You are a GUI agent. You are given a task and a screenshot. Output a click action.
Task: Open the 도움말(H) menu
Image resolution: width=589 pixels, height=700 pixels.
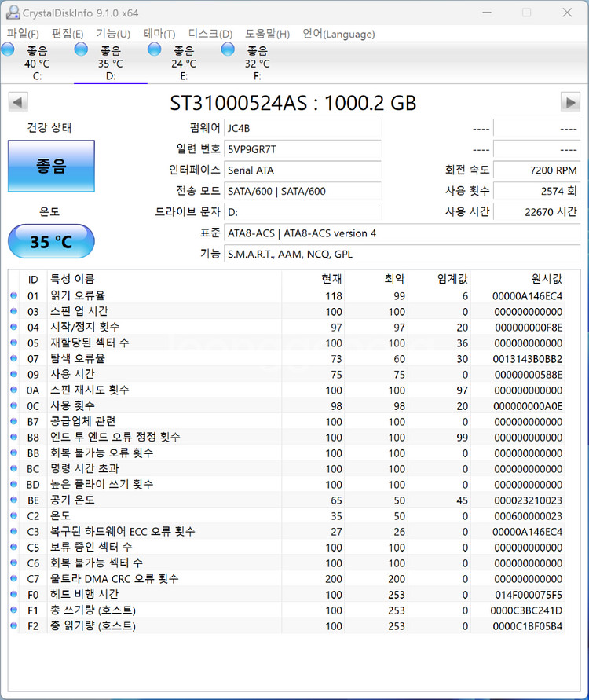pyautogui.click(x=267, y=34)
